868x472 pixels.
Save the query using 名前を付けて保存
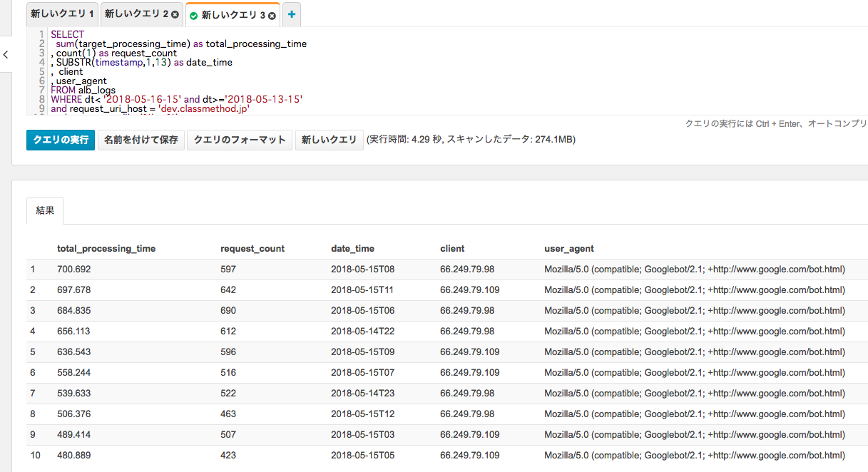(139, 140)
